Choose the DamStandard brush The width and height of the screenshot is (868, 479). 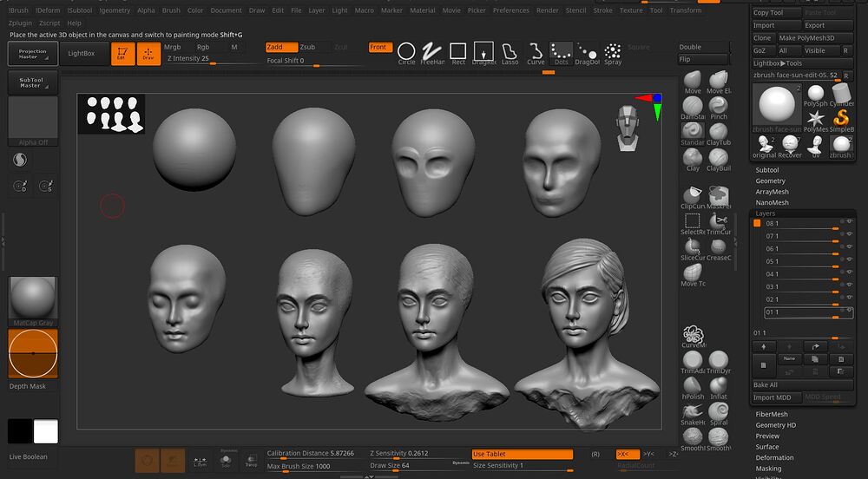(693, 108)
